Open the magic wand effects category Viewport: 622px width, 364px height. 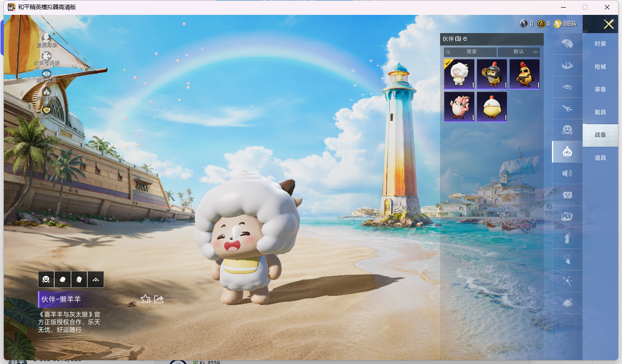[567, 281]
